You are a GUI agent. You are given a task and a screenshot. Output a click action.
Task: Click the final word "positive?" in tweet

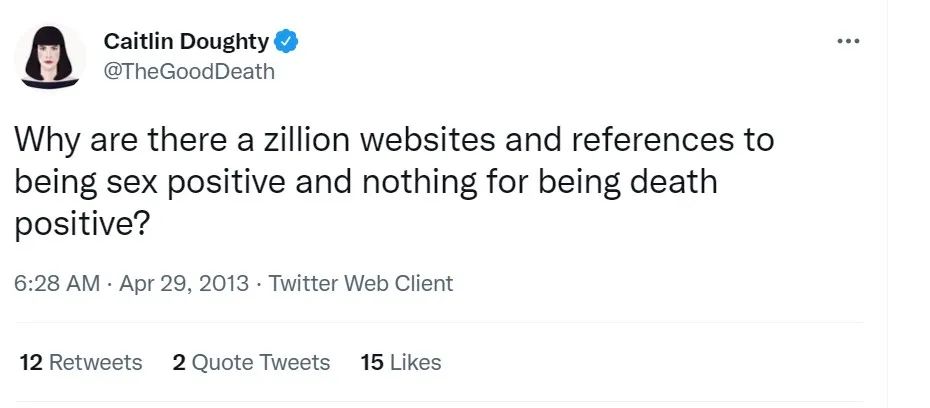pyautogui.click(x=82, y=225)
